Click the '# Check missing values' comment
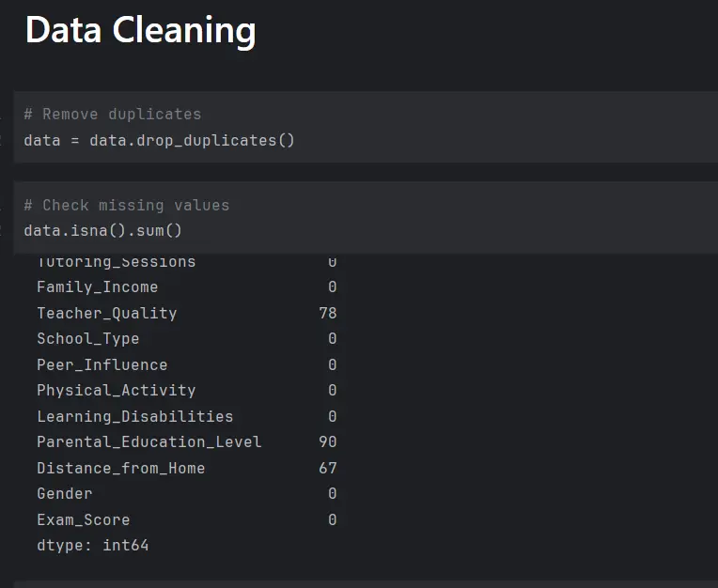The height and width of the screenshot is (588, 718). pyautogui.click(x=126, y=205)
